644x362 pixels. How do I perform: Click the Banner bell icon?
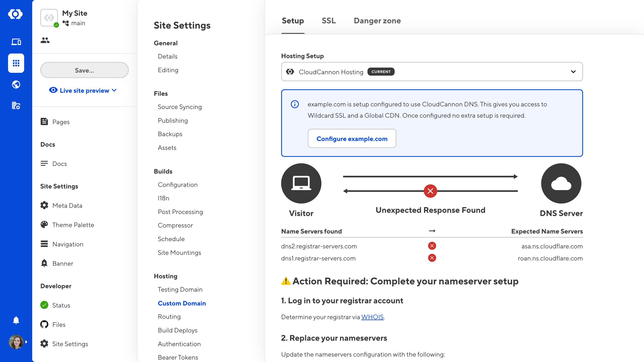pyautogui.click(x=44, y=263)
